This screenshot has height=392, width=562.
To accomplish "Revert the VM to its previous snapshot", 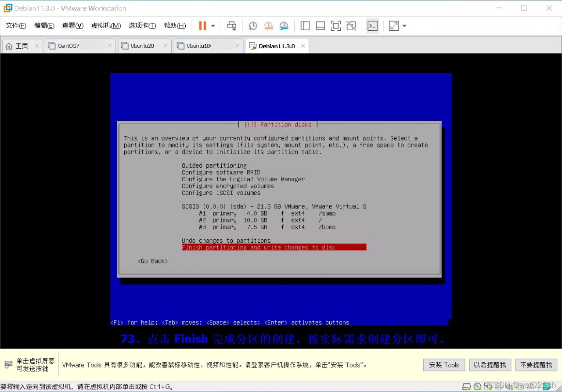I will click(268, 26).
